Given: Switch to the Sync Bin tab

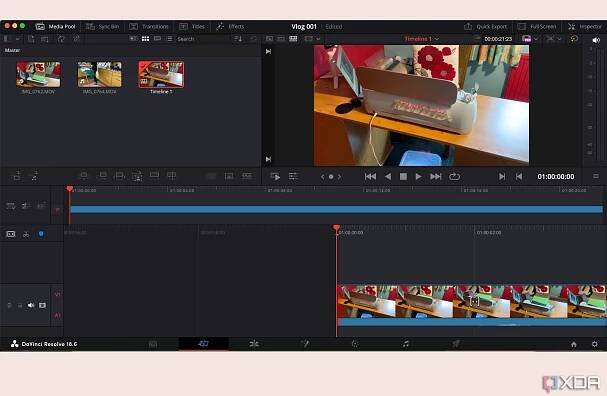Looking at the screenshot, I should pyautogui.click(x=103, y=27).
